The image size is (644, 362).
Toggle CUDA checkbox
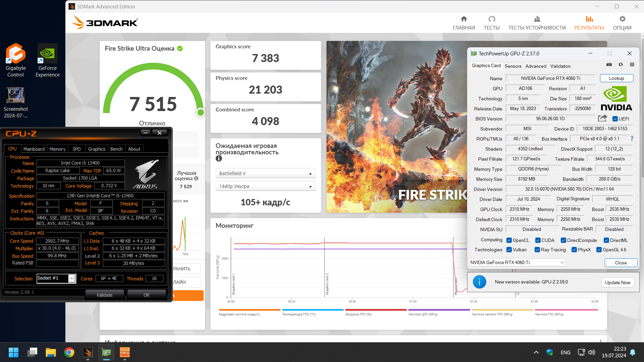click(538, 240)
